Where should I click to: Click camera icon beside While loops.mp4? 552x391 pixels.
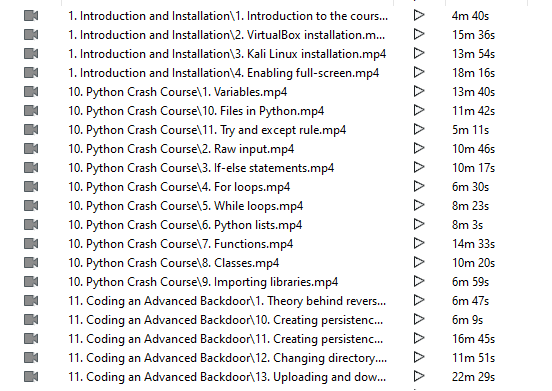31,206
